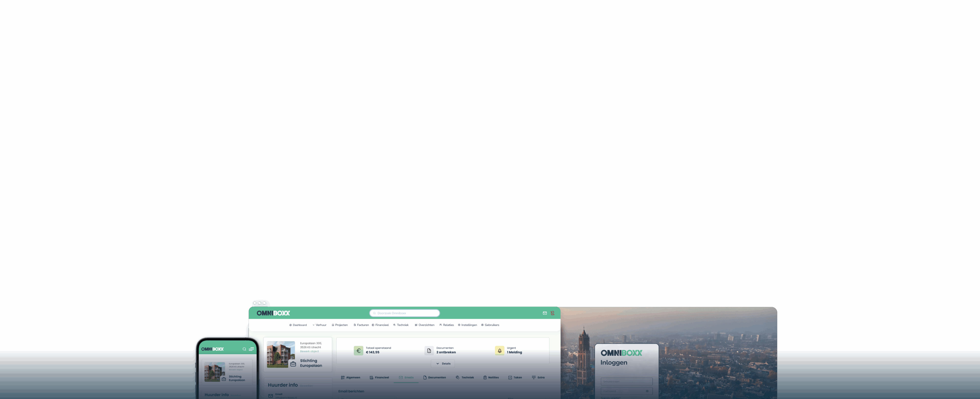
Task: Open the Projecten menu item
Action: click(x=340, y=325)
